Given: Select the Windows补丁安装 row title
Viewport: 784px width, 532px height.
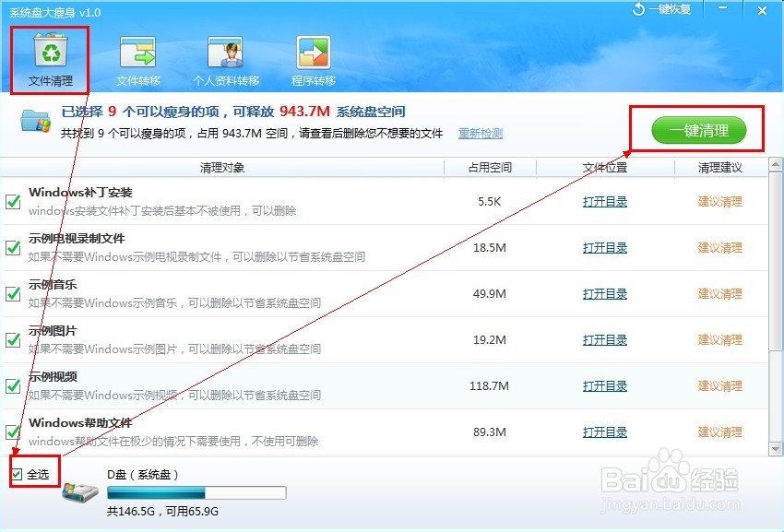Looking at the screenshot, I should tap(80, 193).
